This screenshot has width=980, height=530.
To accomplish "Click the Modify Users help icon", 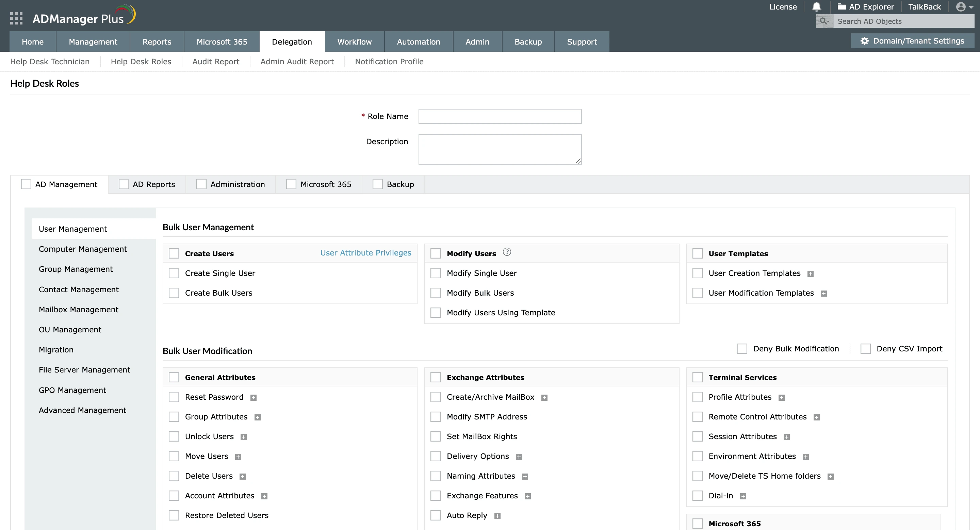I will coord(507,252).
